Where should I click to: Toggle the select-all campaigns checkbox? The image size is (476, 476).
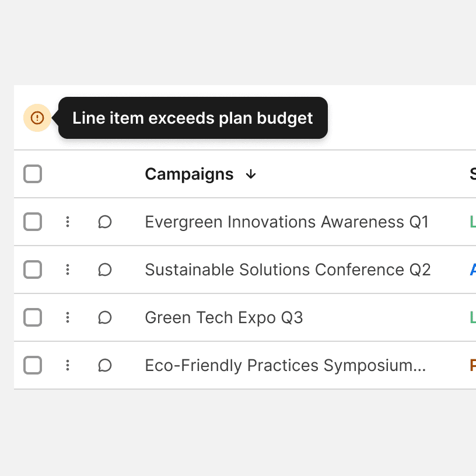click(x=33, y=174)
